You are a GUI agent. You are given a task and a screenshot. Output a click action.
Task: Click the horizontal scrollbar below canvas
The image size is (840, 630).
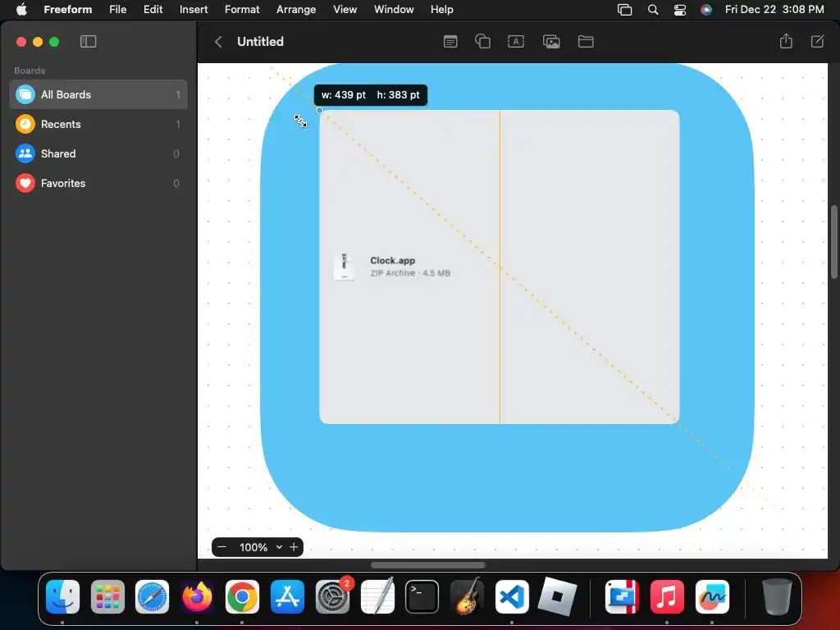point(428,565)
